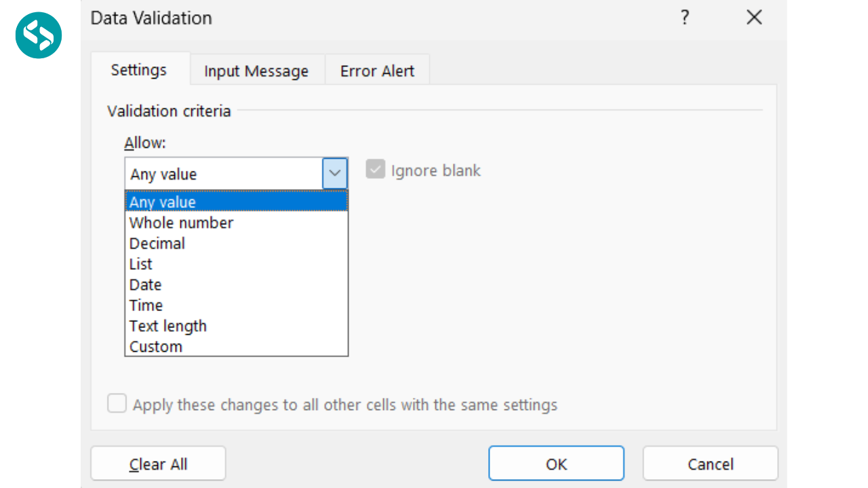This screenshot has width=868, height=488.
Task: Click the teal logo icon
Action: click(39, 35)
